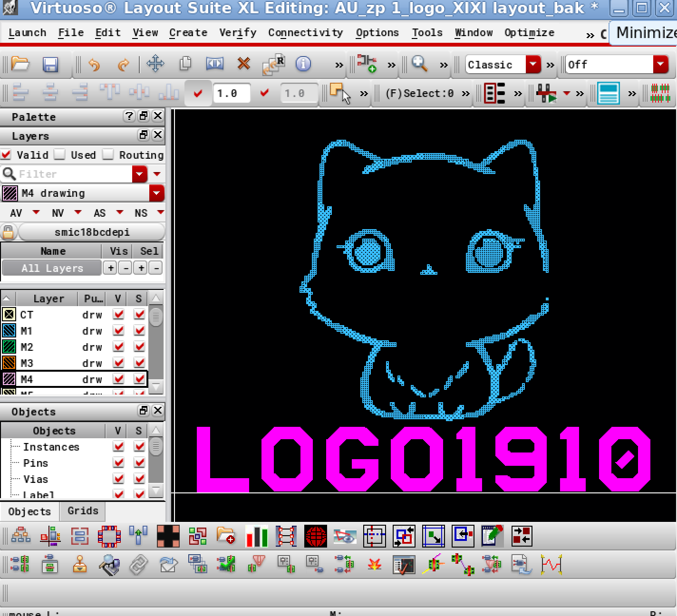
Task: Open the Verify menu
Action: click(x=238, y=33)
